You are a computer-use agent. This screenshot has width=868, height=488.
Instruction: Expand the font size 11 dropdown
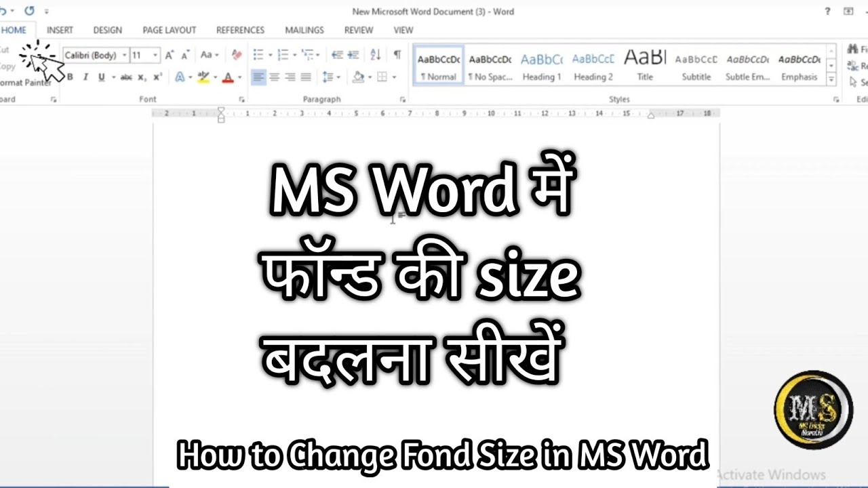coord(155,55)
